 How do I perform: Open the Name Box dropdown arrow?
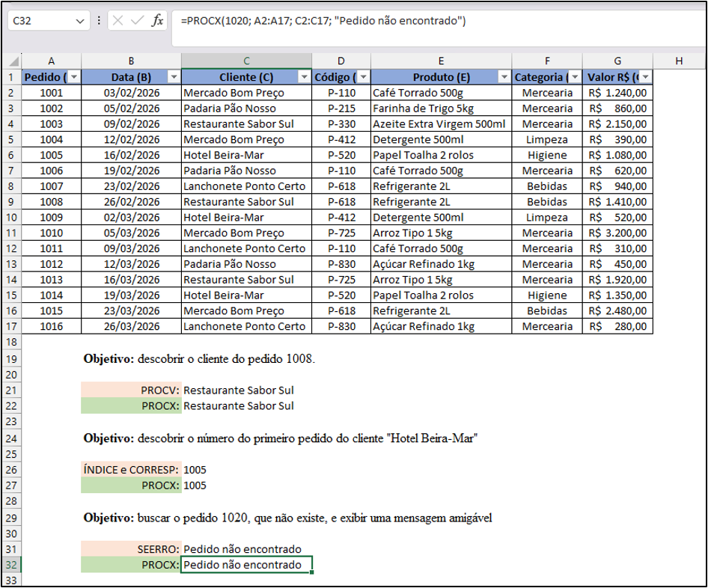tap(80, 21)
